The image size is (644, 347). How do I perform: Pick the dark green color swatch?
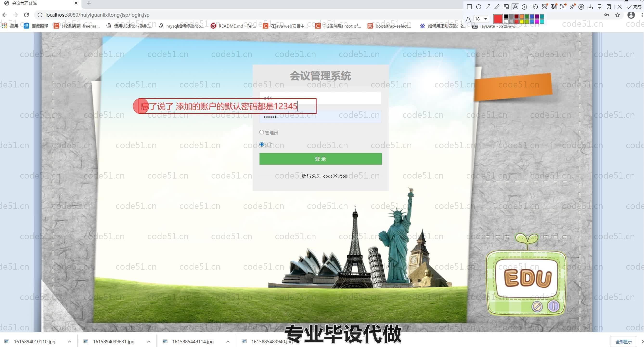(x=527, y=17)
